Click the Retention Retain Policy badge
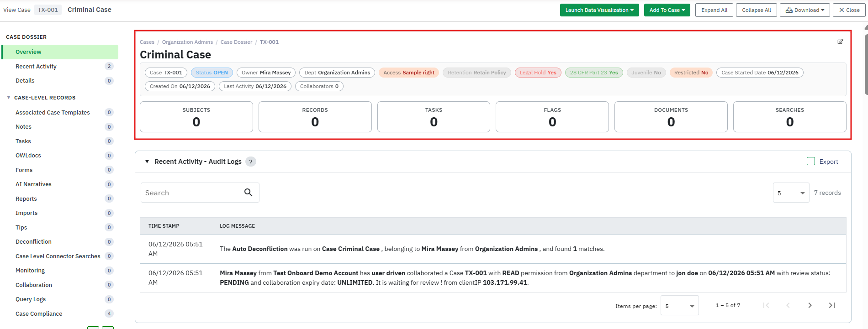This screenshot has height=329, width=868. tap(477, 73)
